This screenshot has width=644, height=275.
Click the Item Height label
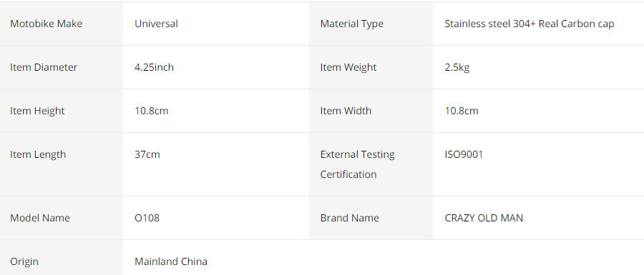(x=37, y=111)
